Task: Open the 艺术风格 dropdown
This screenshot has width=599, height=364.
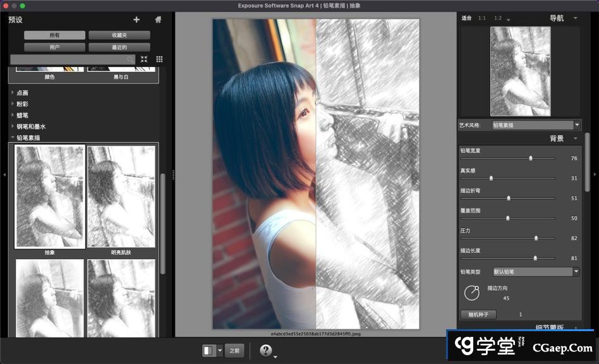Action: 536,125
